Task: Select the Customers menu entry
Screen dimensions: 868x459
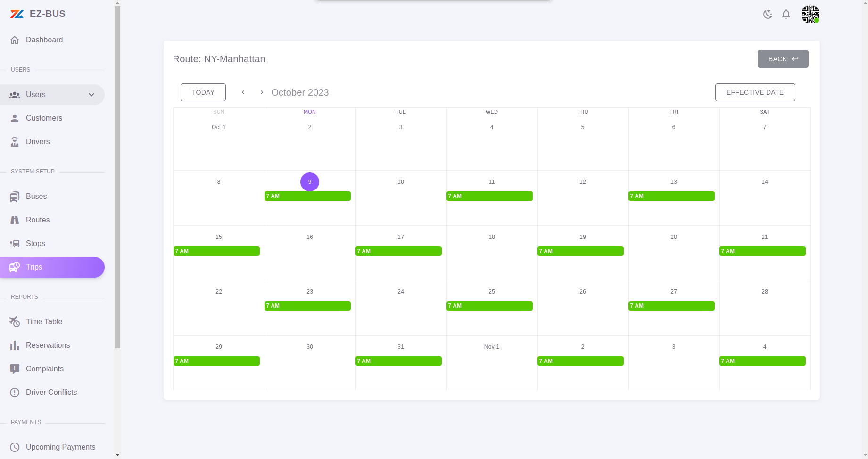Action: (x=44, y=118)
